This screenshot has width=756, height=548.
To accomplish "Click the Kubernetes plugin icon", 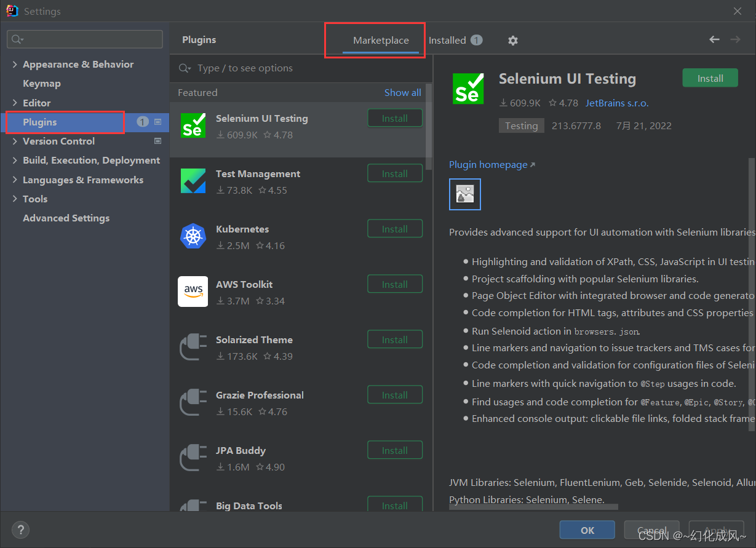I will coord(193,236).
